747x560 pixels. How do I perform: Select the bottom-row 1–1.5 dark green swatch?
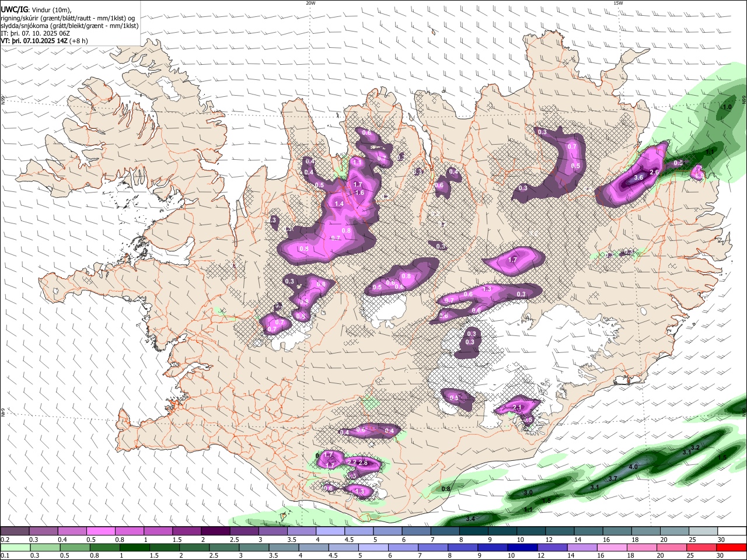click(134, 548)
